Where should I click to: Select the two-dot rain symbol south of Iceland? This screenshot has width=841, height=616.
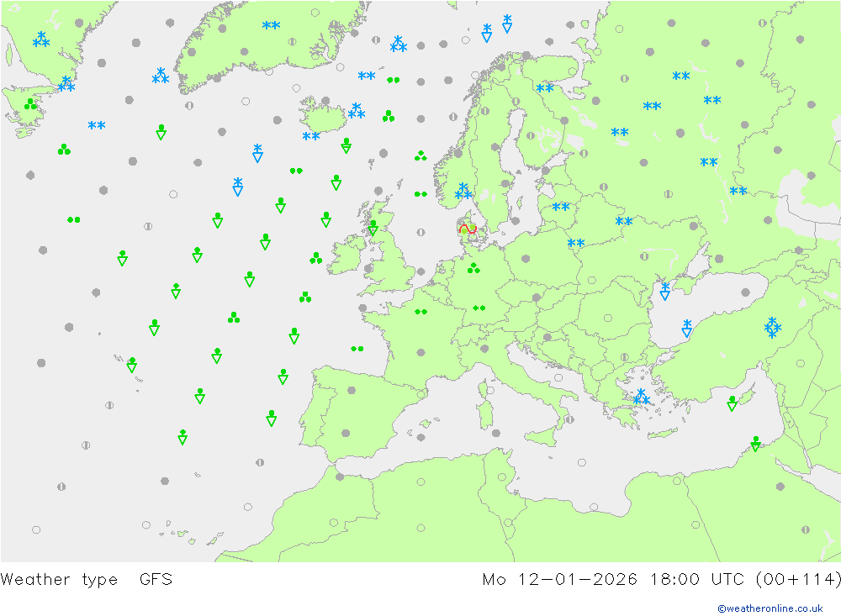coord(296,171)
